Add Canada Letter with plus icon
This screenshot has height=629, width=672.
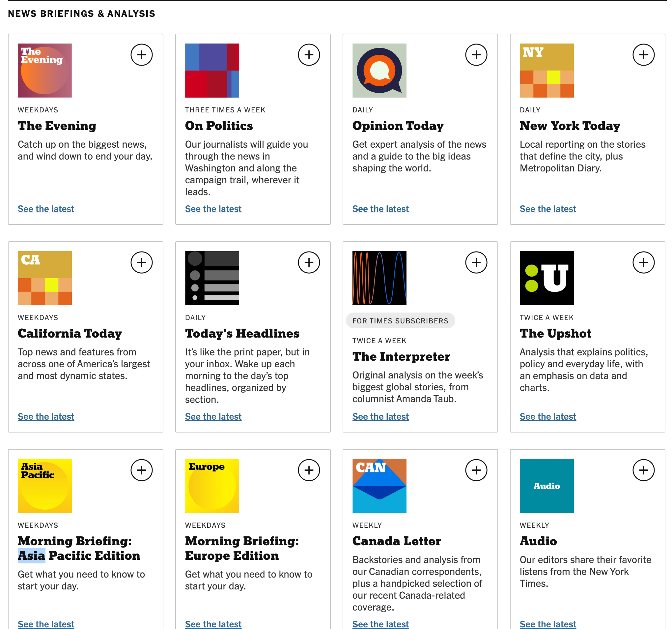point(476,470)
